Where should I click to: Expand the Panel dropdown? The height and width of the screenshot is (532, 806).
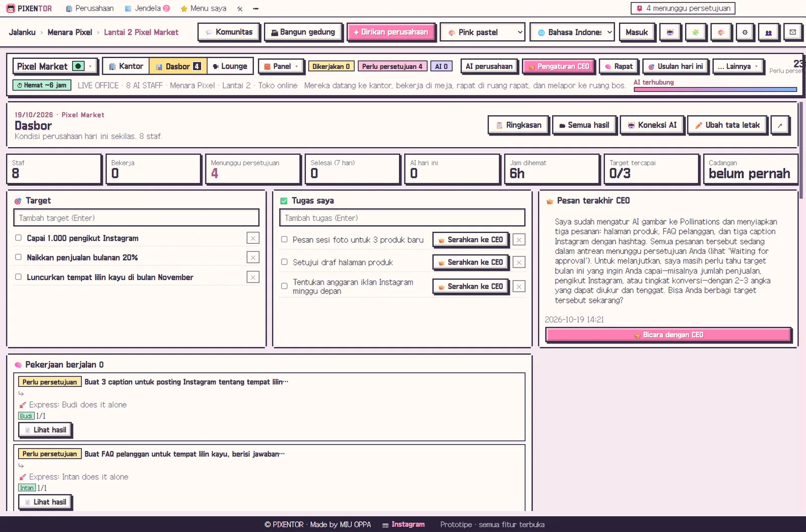pyautogui.click(x=281, y=66)
